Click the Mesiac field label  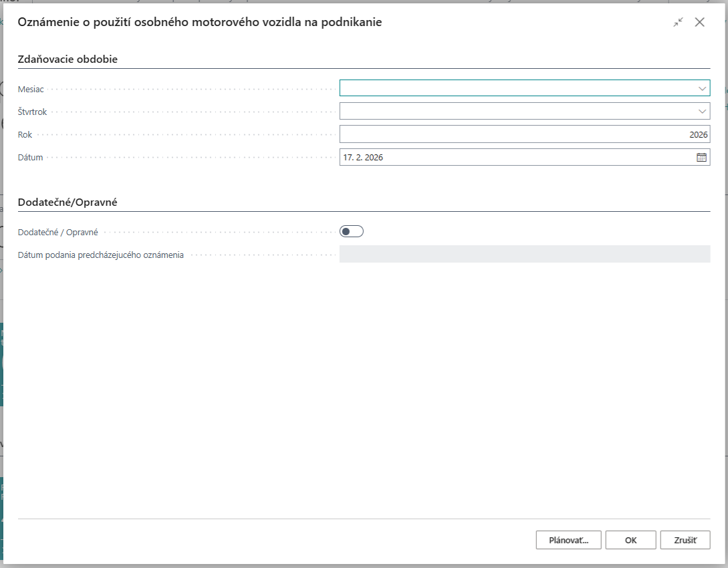point(31,90)
